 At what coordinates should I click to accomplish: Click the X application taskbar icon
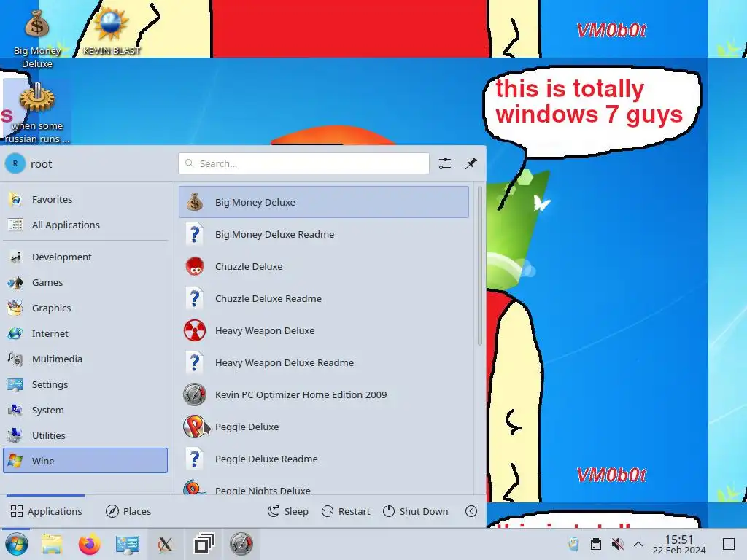[165, 544]
